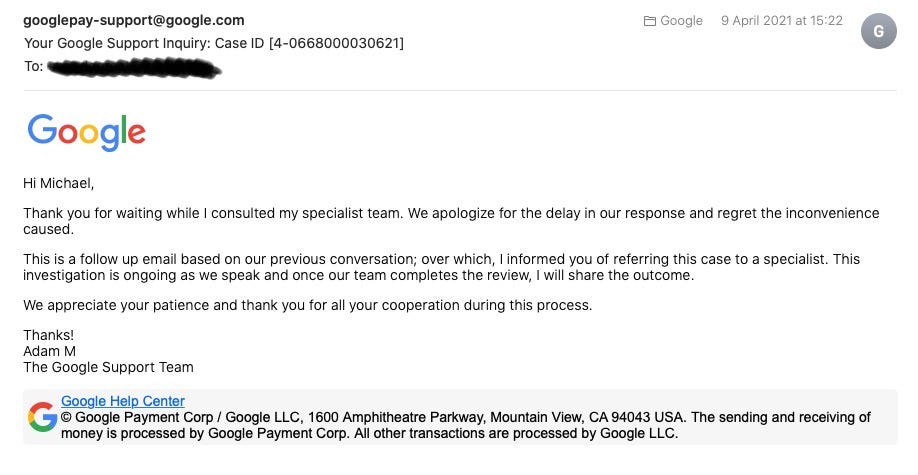Click the email subject line with the Case ID
The image size is (918, 475).
point(214,43)
